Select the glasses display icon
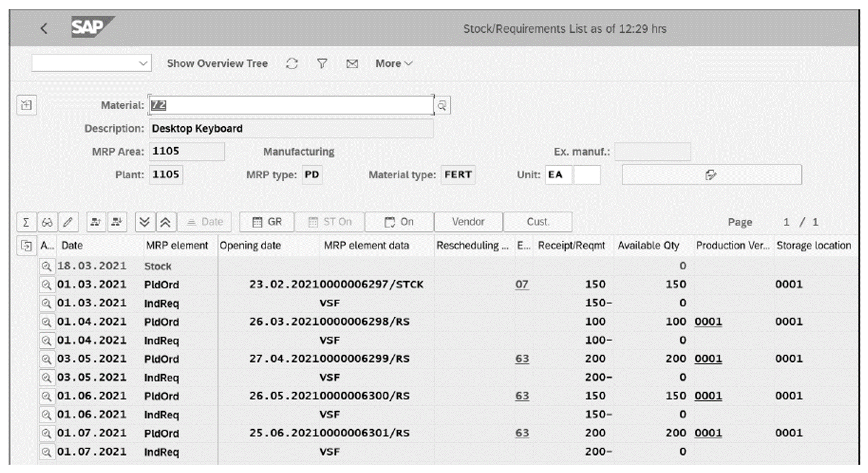Image resolution: width=868 pixels, height=473 pixels. tap(47, 221)
